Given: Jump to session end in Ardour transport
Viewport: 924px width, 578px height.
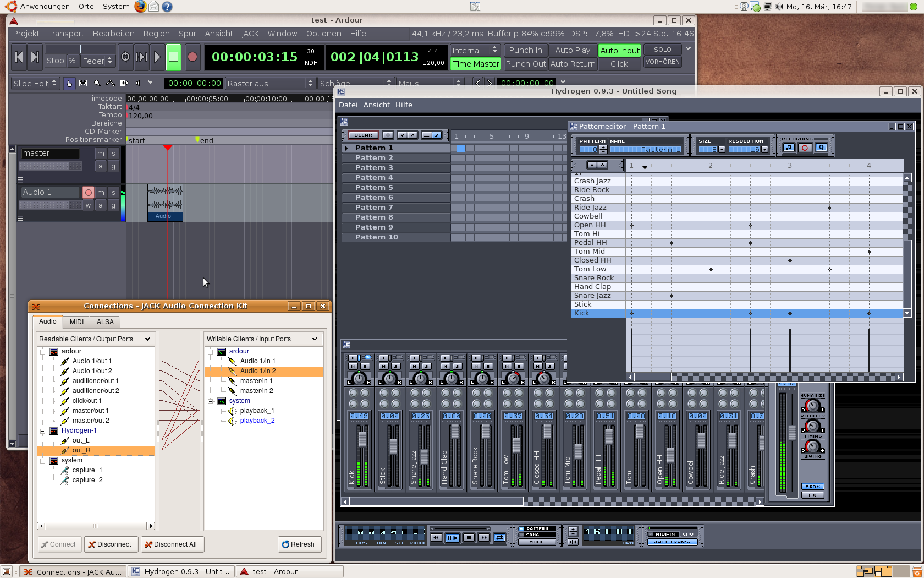Looking at the screenshot, I should [35, 57].
